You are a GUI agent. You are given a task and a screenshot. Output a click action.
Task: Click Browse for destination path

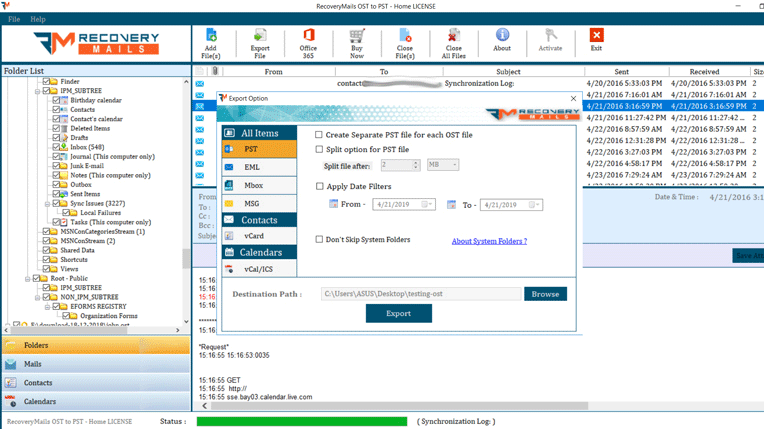[x=545, y=294]
